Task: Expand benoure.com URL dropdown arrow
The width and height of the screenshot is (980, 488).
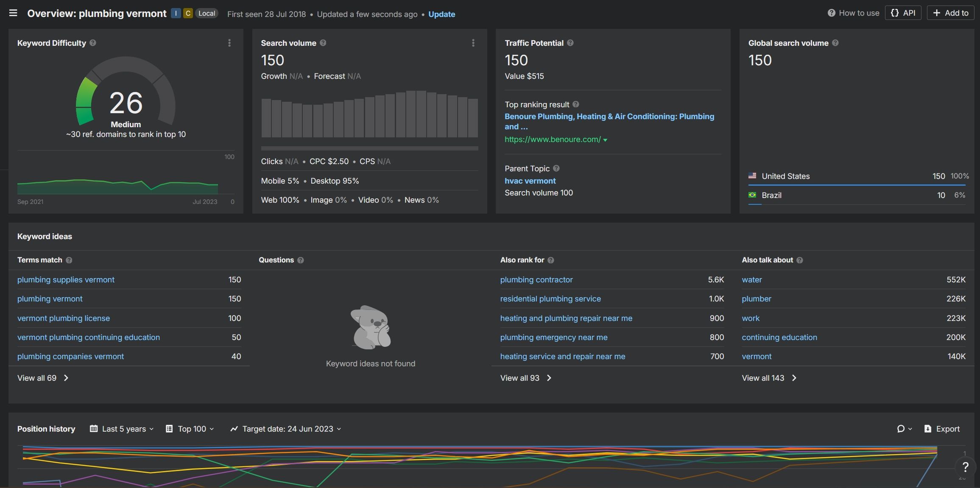Action: [605, 140]
